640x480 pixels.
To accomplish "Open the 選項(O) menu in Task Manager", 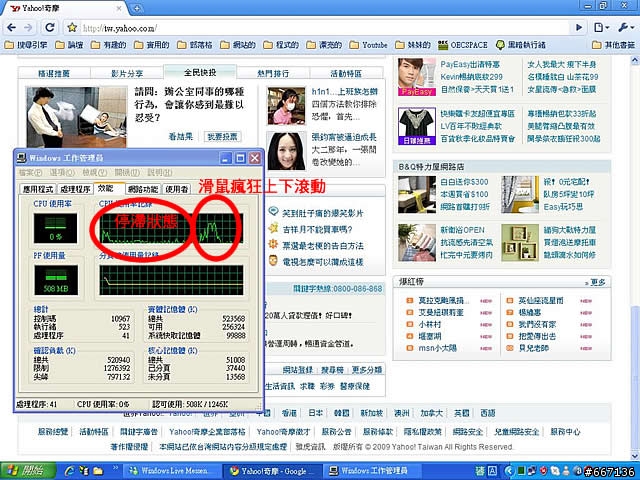I will pos(62,172).
